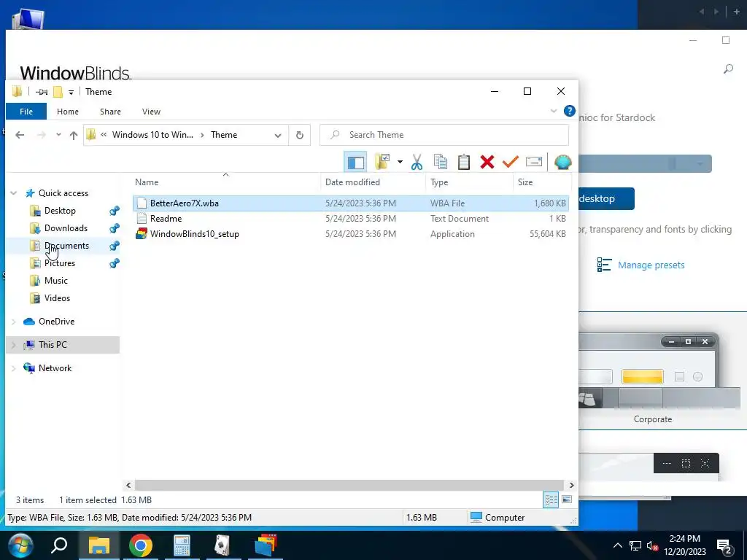Viewport: 747px width, 560px height.
Task: Open recent locations dropdown arrow
Action: (58, 135)
